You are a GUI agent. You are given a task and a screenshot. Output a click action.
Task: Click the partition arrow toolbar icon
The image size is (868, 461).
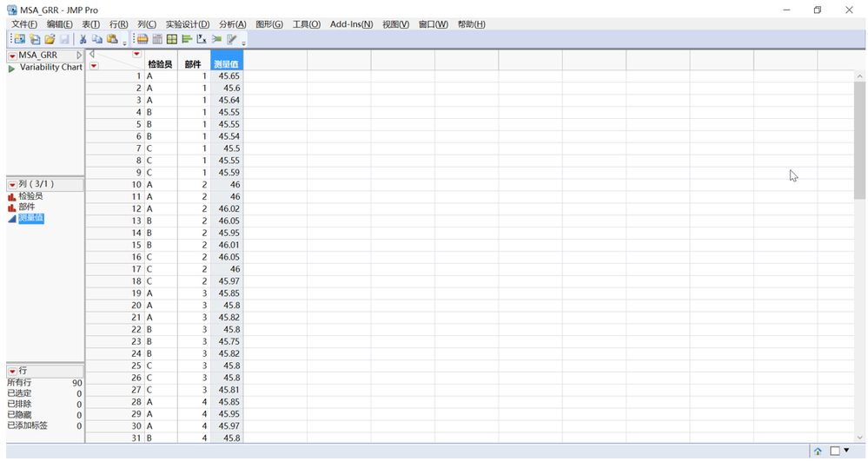[216, 39]
